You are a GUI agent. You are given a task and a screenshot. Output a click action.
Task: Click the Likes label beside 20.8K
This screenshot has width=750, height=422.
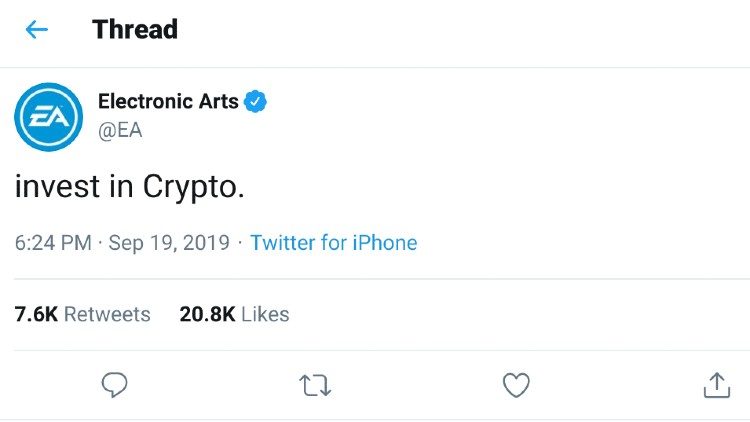[265, 314]
